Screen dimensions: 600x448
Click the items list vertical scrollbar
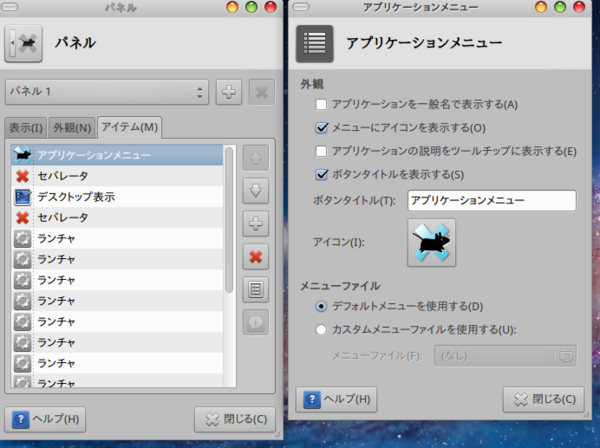(x=229, y=220)
